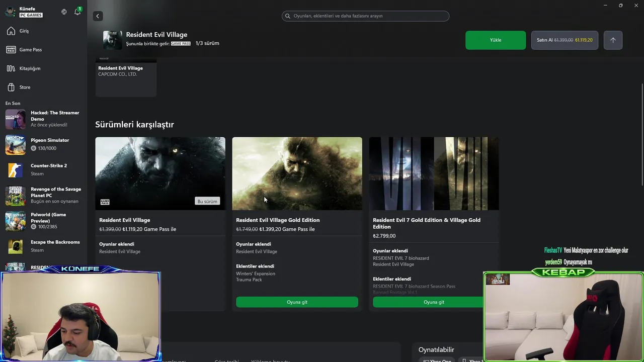Image resolution: width=644 pixels, height=362 pixels.
Task: Click the Satın Al purchase button
Action: pos(565,40)
